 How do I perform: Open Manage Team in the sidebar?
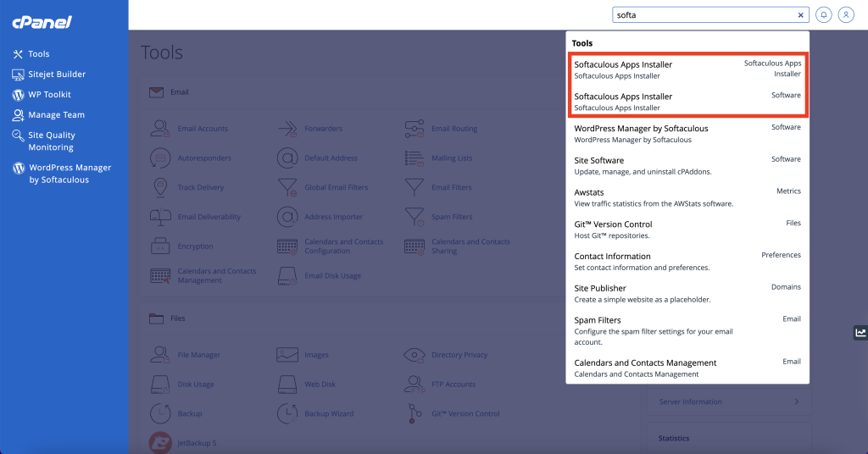[x=48, y=115]
